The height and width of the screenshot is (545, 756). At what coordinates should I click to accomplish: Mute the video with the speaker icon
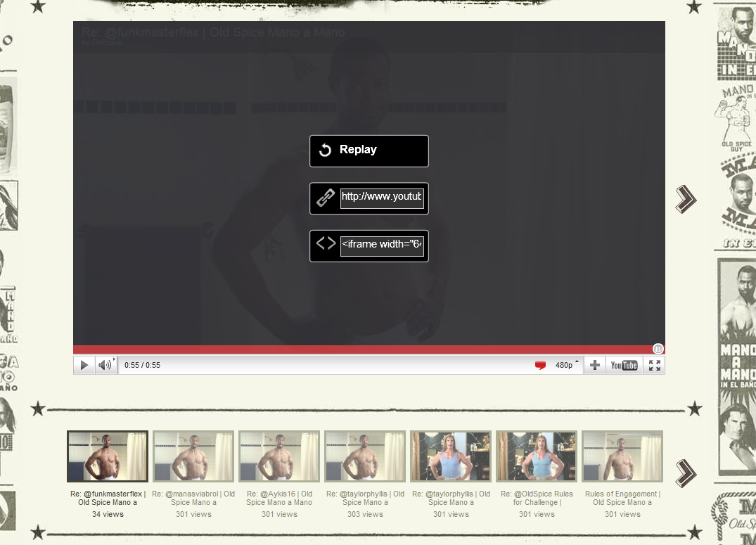click(105, 365)
